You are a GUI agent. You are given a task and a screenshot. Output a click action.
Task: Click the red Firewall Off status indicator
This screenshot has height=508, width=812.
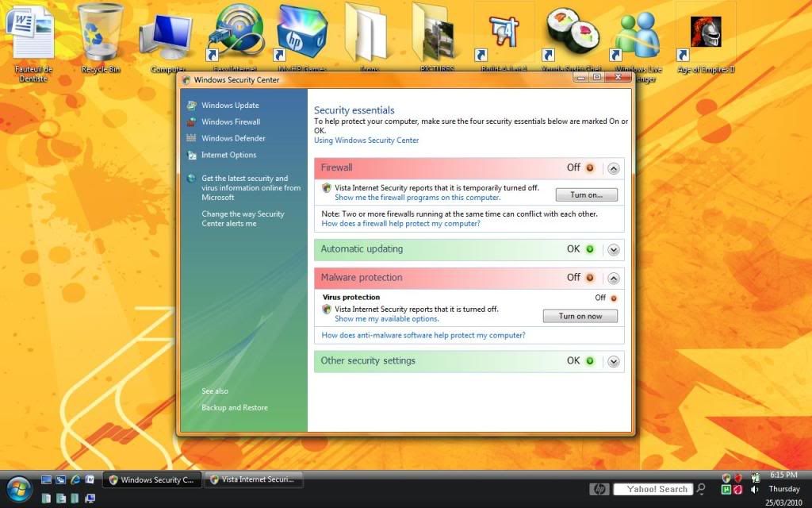point(589,167)
